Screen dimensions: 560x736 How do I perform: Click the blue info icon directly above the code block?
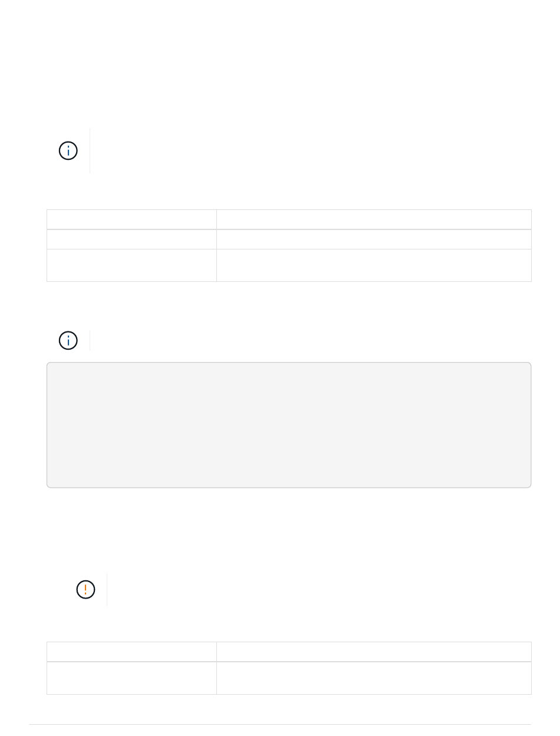coord(68,340)
